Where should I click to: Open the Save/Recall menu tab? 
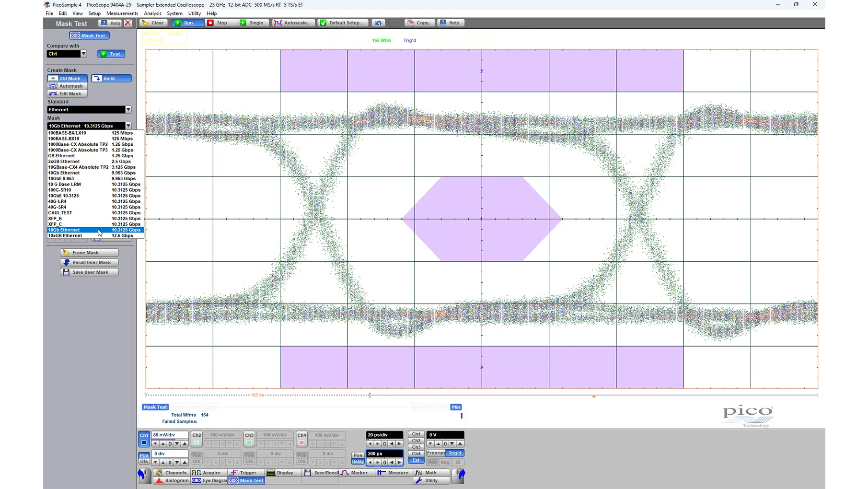point(321,473)
